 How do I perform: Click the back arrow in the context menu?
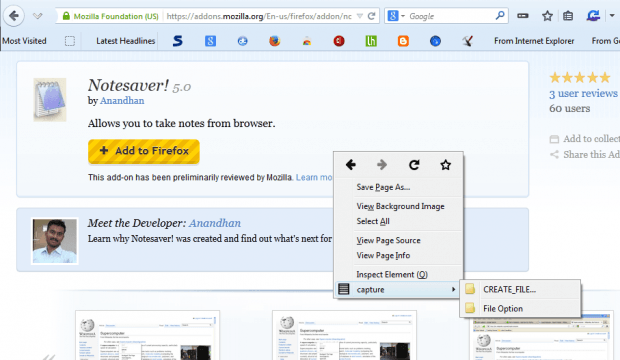pos(351,165)
